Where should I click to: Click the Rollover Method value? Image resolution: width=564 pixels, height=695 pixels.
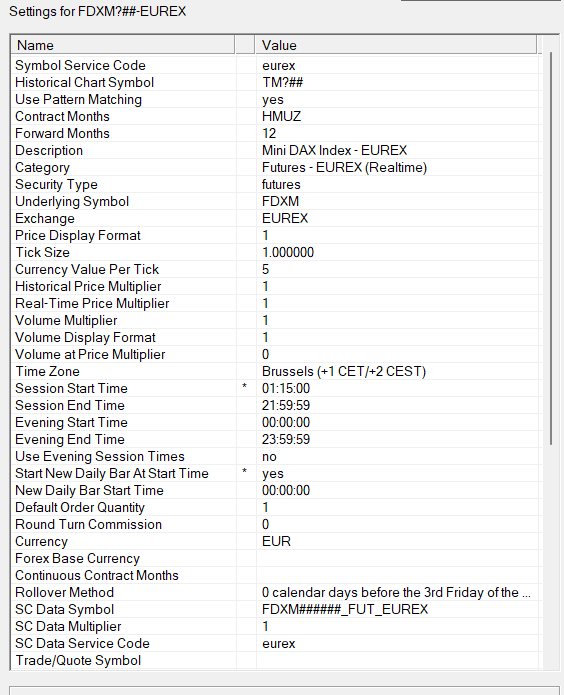point(398,593)
